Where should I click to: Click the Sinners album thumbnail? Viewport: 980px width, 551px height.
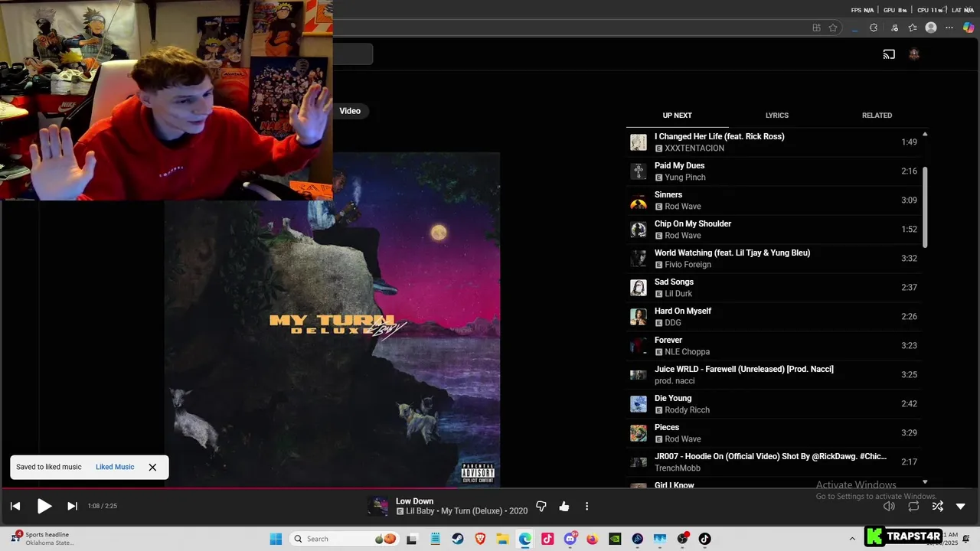pos(639,201)
